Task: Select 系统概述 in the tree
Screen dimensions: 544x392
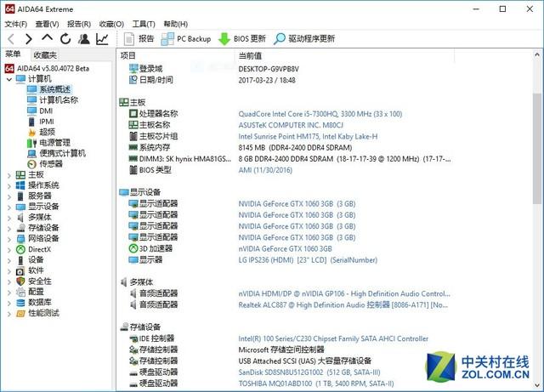Action: (54, 89)
